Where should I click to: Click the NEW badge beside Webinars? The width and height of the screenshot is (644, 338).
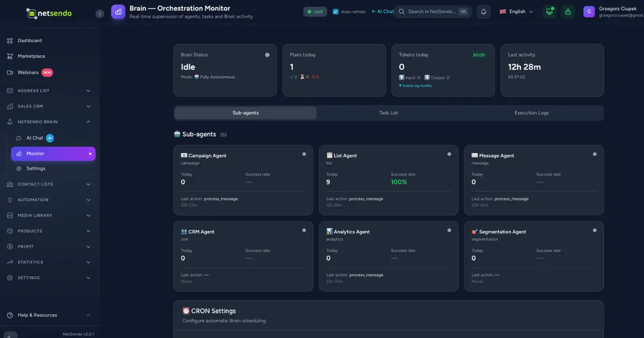point(47,72)
